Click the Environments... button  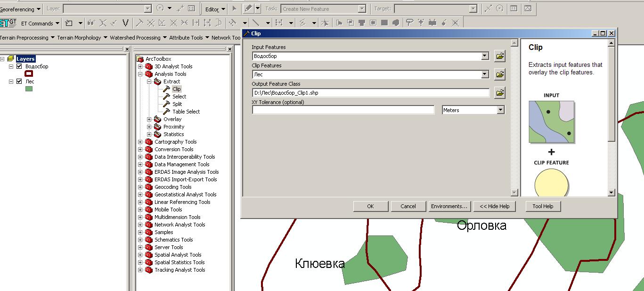(449, 206)
